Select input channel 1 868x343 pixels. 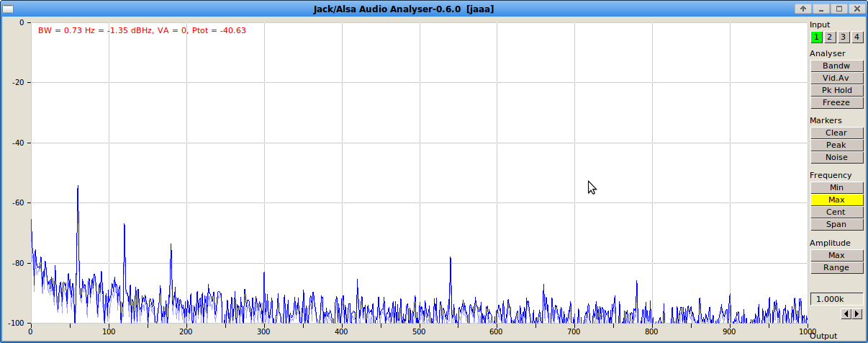(x=816, y=37)
